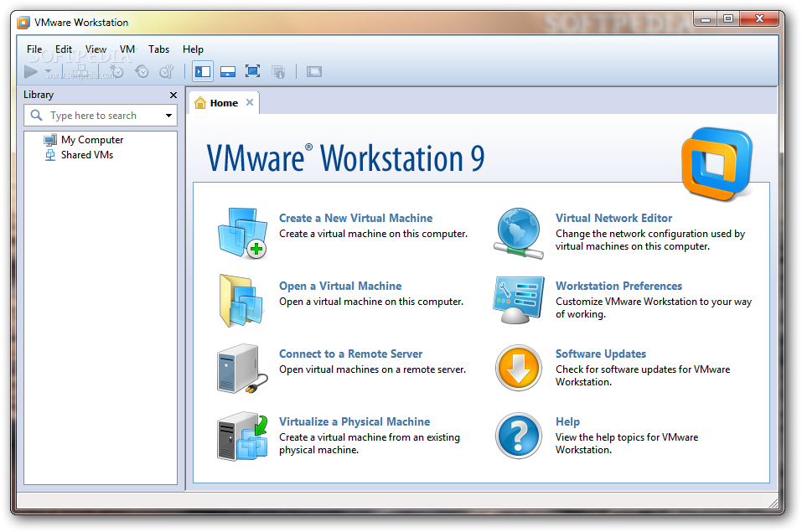Open the power options dropdown arrow
The height and width of the screenshot is (532, 802).
click(48, 71)
